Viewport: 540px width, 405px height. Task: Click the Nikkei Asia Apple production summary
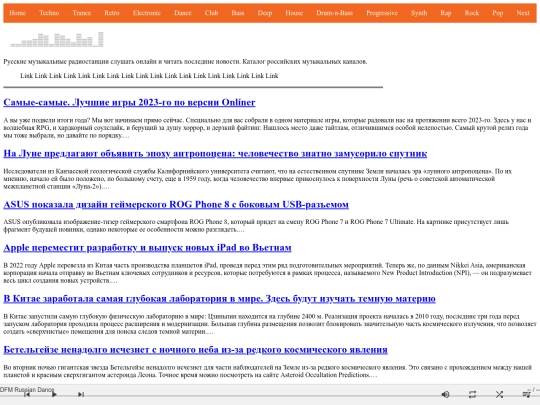pyautogui.click(x=267, y=273)
